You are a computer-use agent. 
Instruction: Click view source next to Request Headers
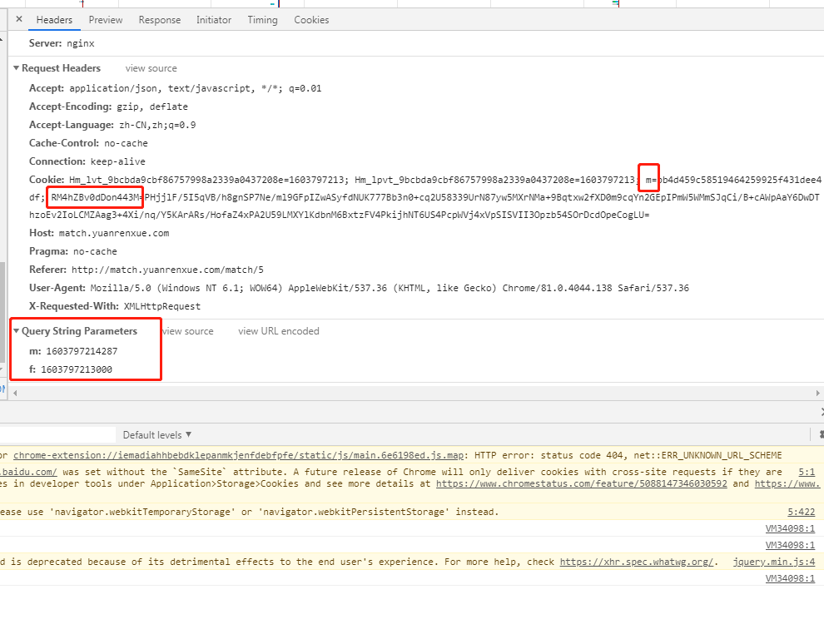tap(151, 68)
